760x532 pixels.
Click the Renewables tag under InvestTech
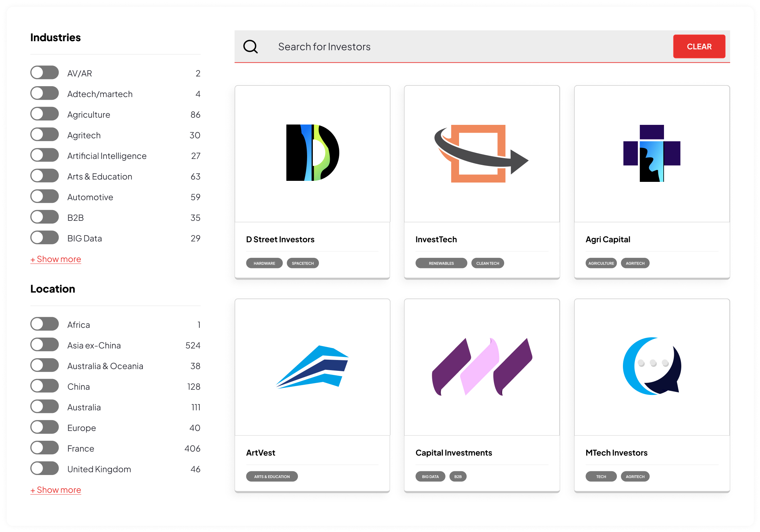coord(441,263)
